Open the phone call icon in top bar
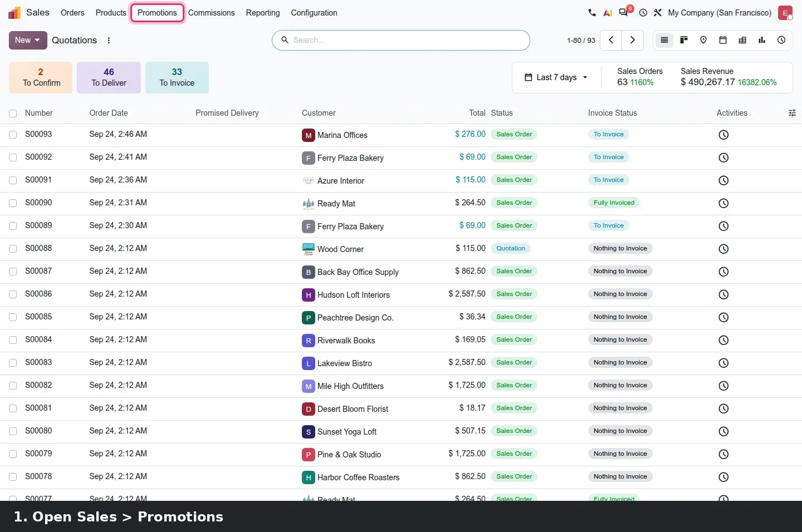The image size is (802, 532). point(592,13)
